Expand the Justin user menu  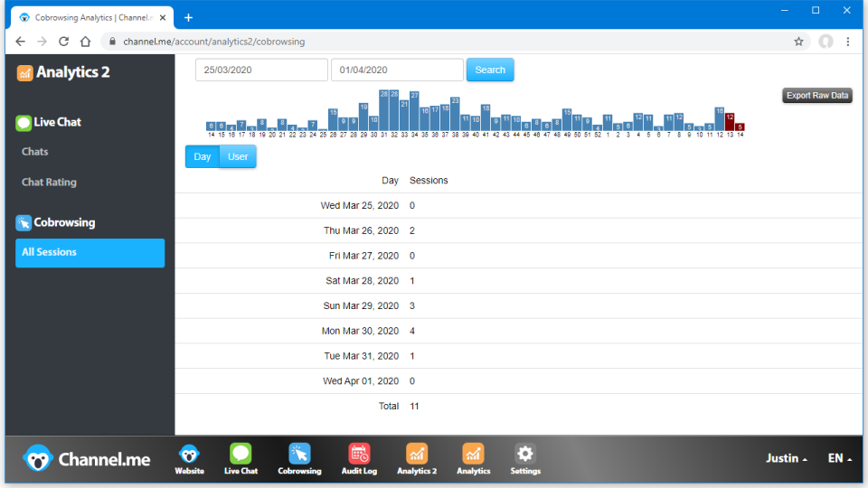(x=786, y=458)
